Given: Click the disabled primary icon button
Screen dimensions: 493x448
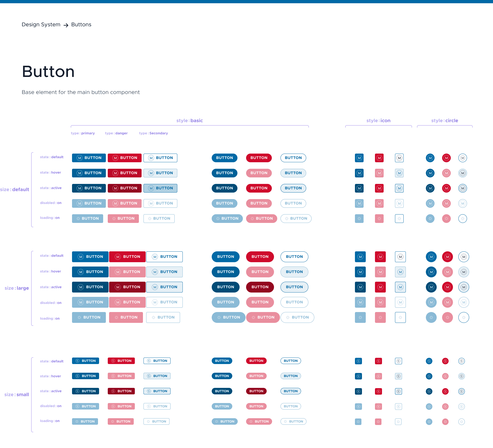Looking at the screenshot, I should coord(359,203).
